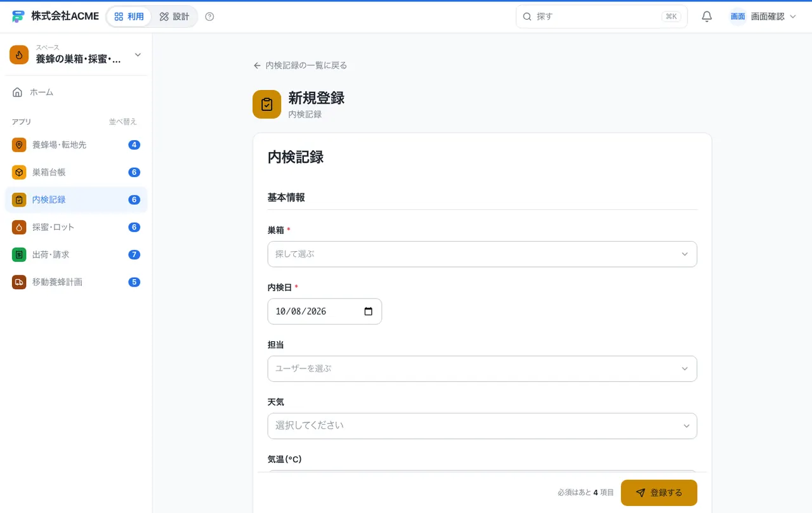Click the 内検記録 clipboard icon in sidebar
The height and width of the screenshot is (513, 812).
coord(19,200)
